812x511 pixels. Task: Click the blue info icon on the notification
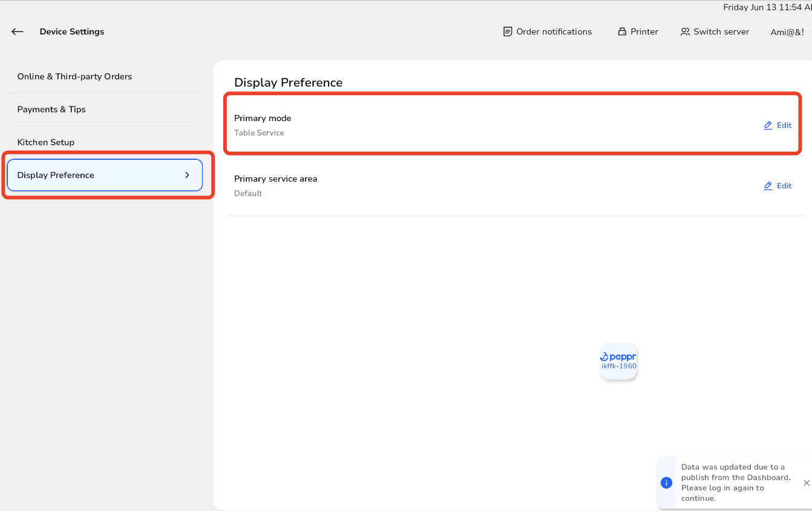coord(666,483)
